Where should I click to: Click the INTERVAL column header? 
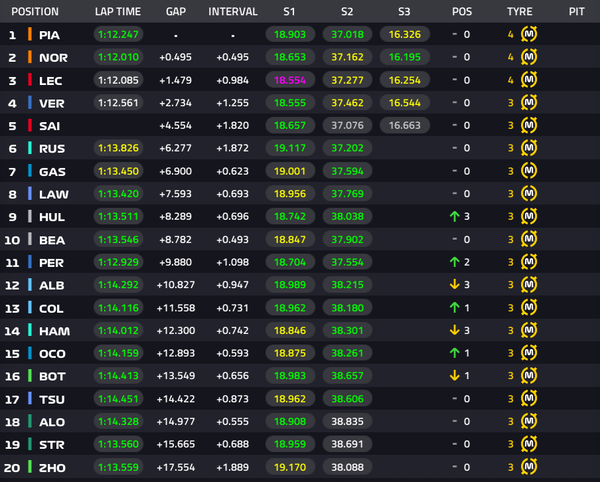click(x=233, y=11)
